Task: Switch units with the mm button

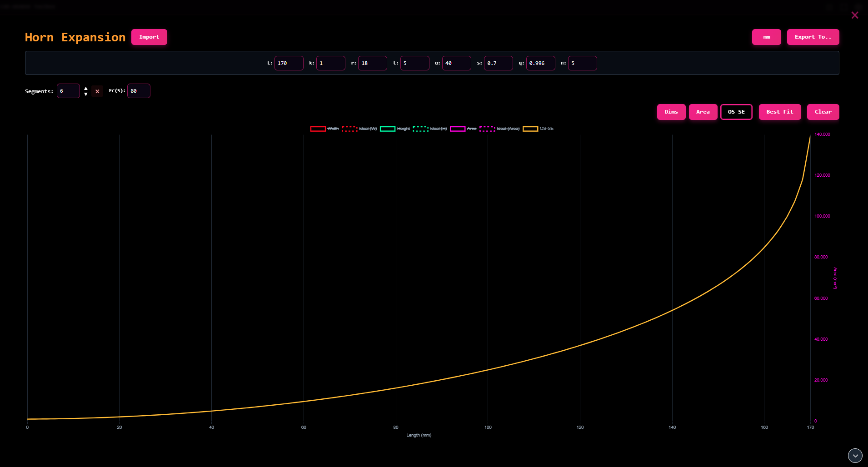Action: tap(766, 37)
